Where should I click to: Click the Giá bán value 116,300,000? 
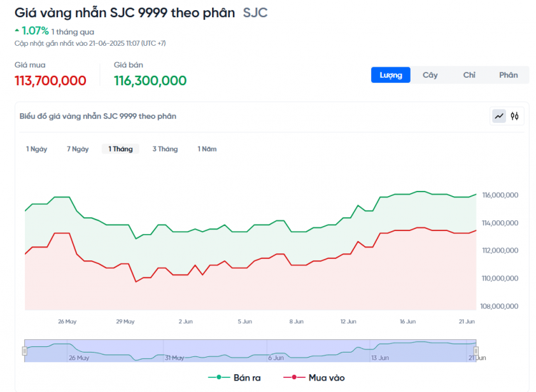[x=150, y=81]
